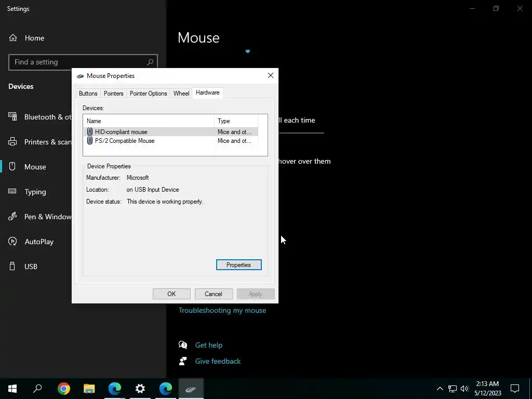The height and width of the screenshot is (399, 532).
Task: Click the Get help chat icon
Action: [183, 345]
